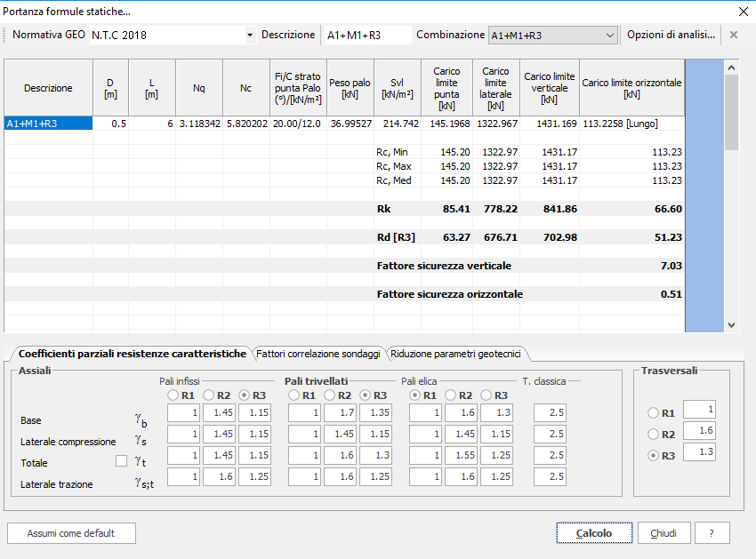Image resolution: width=756 pixels, height=559 pixels.
Task: Click the Descrizione column header
Action: pos(48,88)
